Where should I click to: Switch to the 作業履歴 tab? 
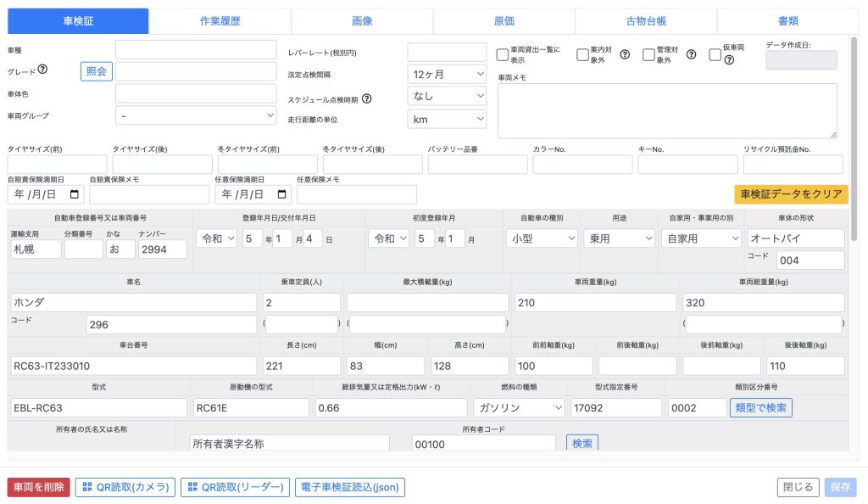click(x=220, y=21)
